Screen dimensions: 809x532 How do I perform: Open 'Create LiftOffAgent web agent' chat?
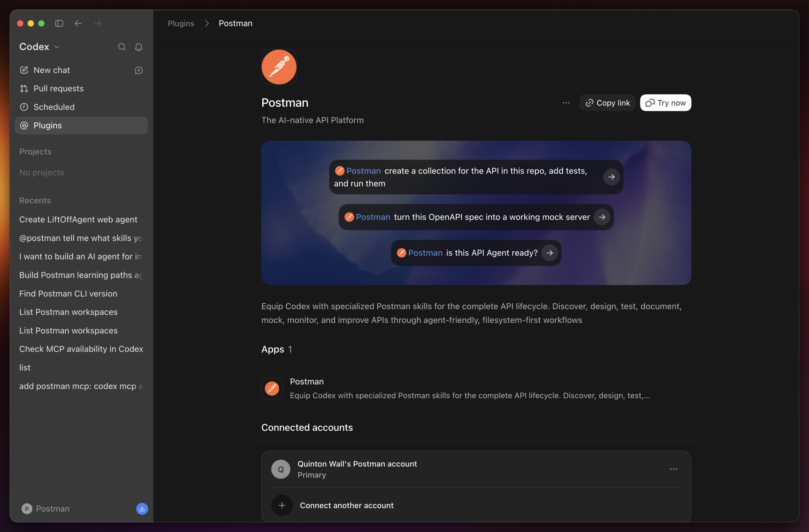(x=82, y=220)
